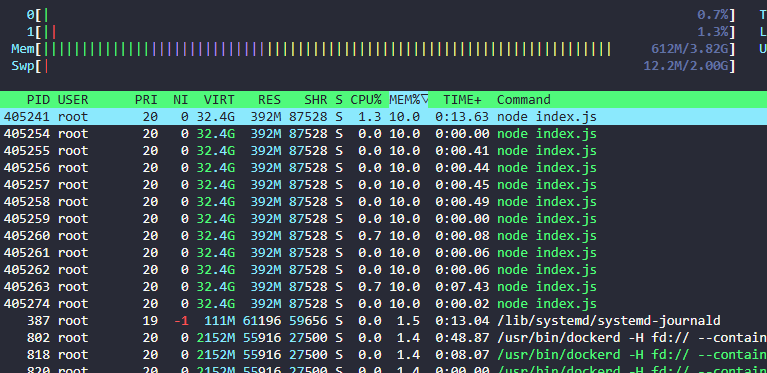This screenshot has height=373, width=767.
Task: Sort by TIME+ column header
Action: (462, 100)
